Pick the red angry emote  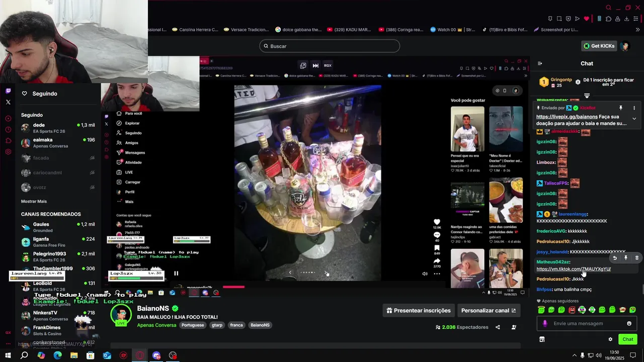coord(572,310)
